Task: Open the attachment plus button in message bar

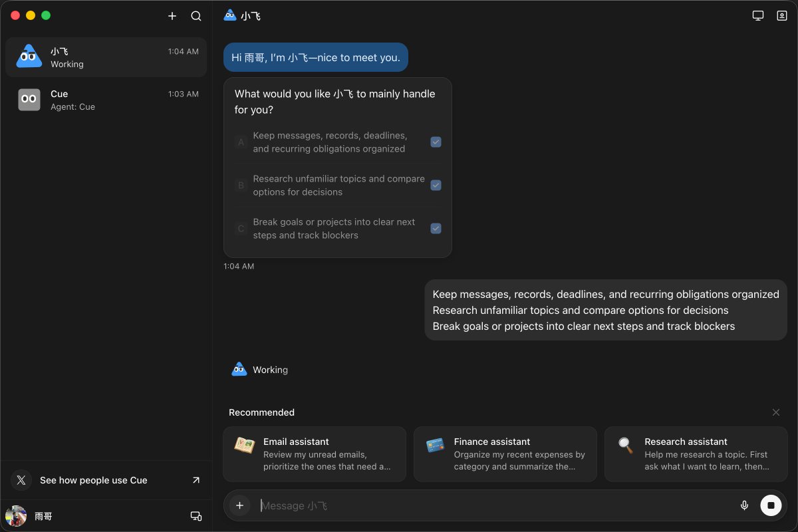Action: [x=240, y=505]
